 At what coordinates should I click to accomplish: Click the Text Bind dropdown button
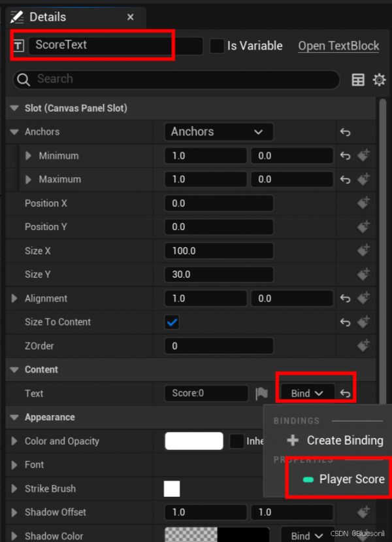tap(307, 394)
